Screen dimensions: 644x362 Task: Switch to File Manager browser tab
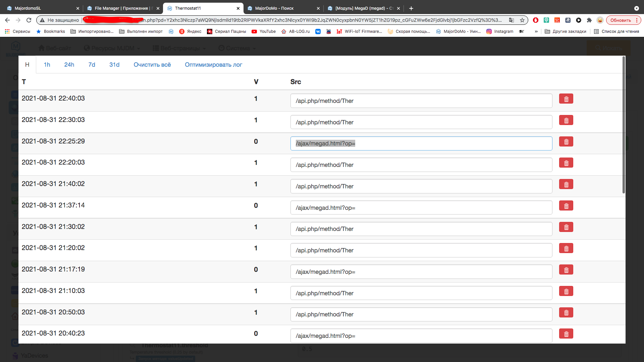[121, 8]
